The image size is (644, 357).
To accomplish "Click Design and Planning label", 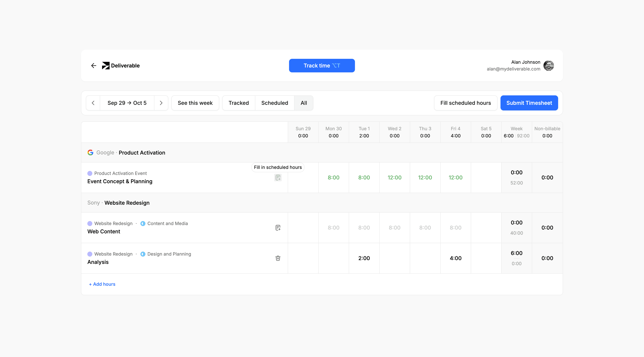I will pos(169,254).
